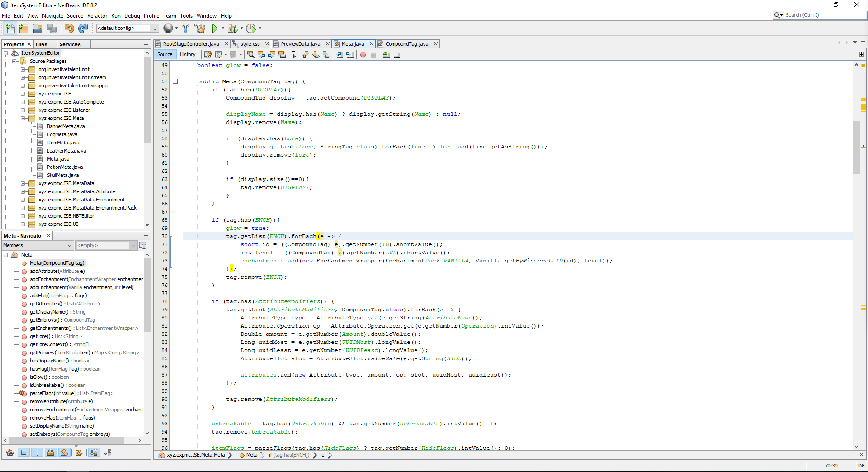Click the New File toolbar icon
868x472 pixels.
click(9, 29)
